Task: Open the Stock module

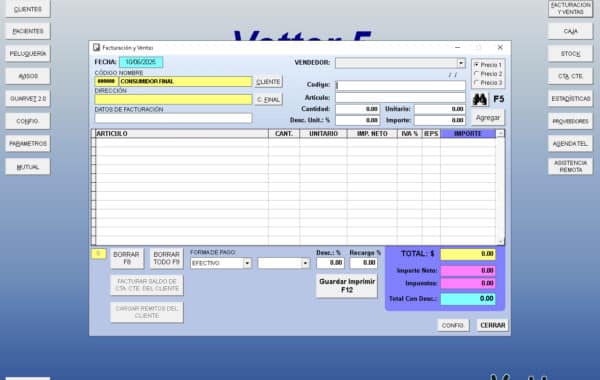Action: click(x=570, y=54)
